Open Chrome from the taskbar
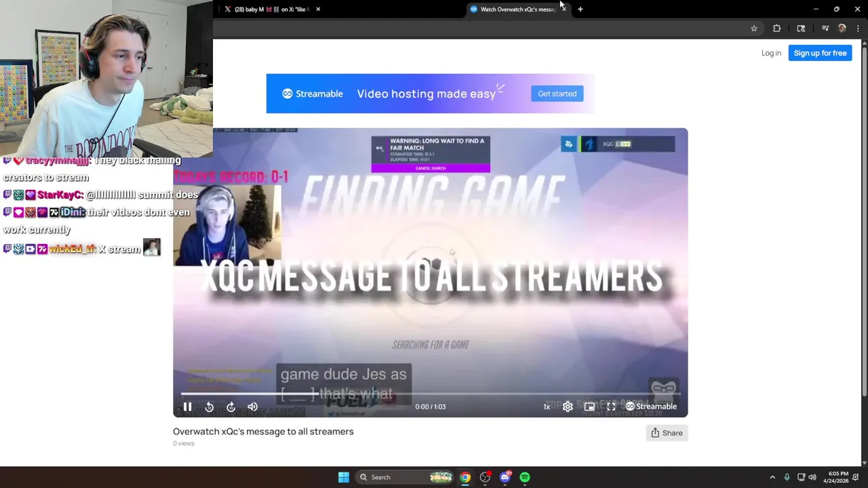 point(465,477)
